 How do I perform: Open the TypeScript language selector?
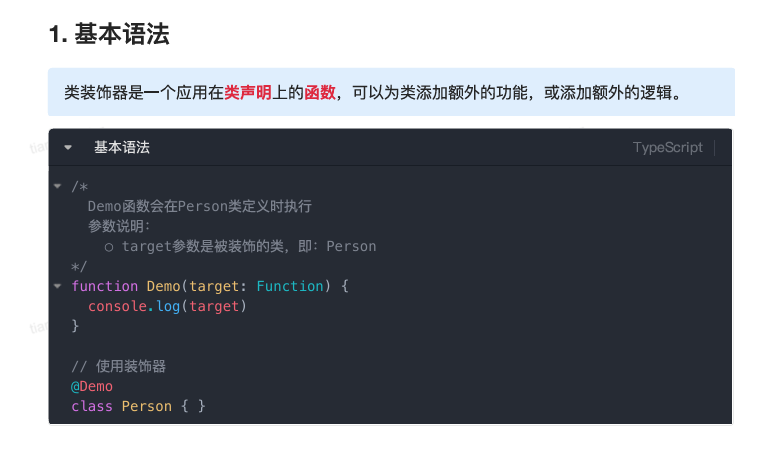tap(667, 148)
